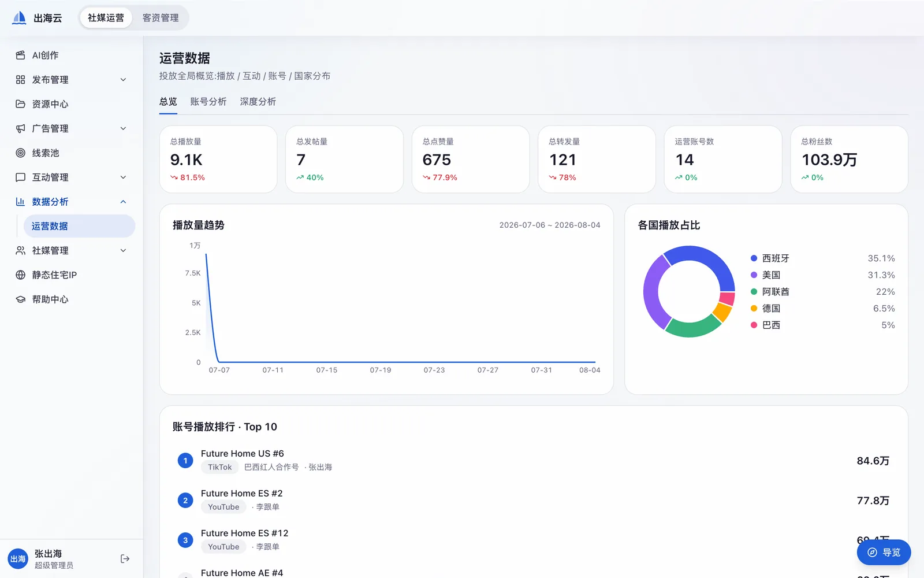
Task: Open the 账号分析 tab
Action: pyautogui.click(x=208, y=102)
